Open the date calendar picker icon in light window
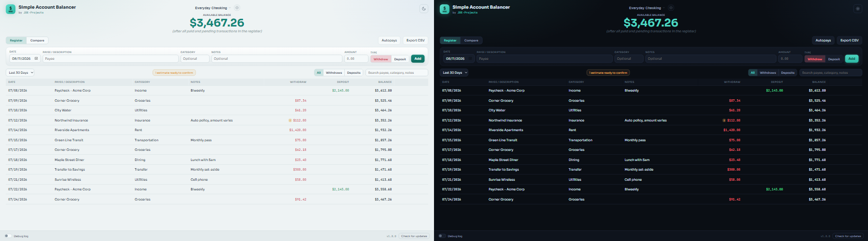 (36, 58)
